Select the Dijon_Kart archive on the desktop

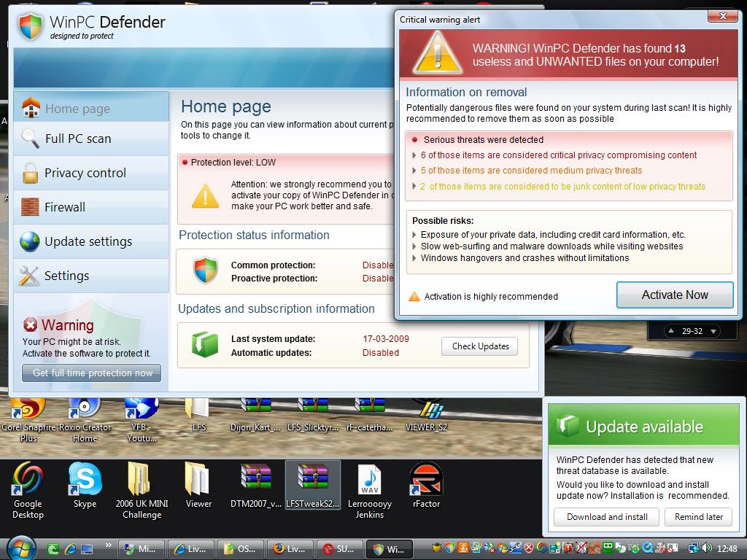(x=256, y=416)
